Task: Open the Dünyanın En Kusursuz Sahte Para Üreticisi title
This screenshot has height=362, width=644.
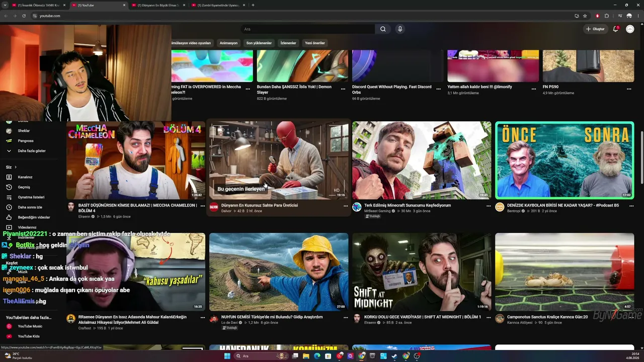Action: click(x=260, y=205)
